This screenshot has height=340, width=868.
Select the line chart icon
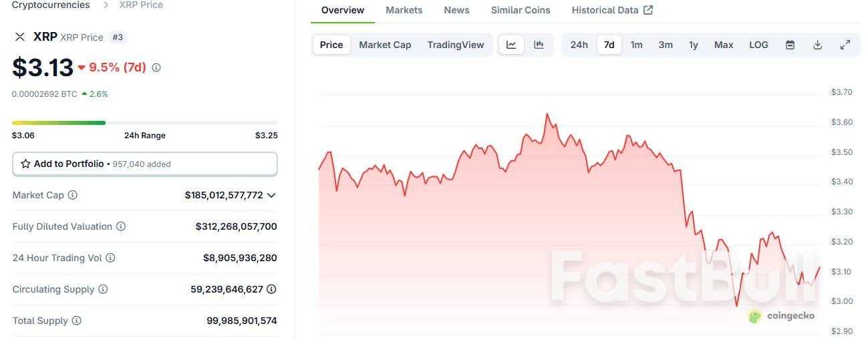point(511,45)
